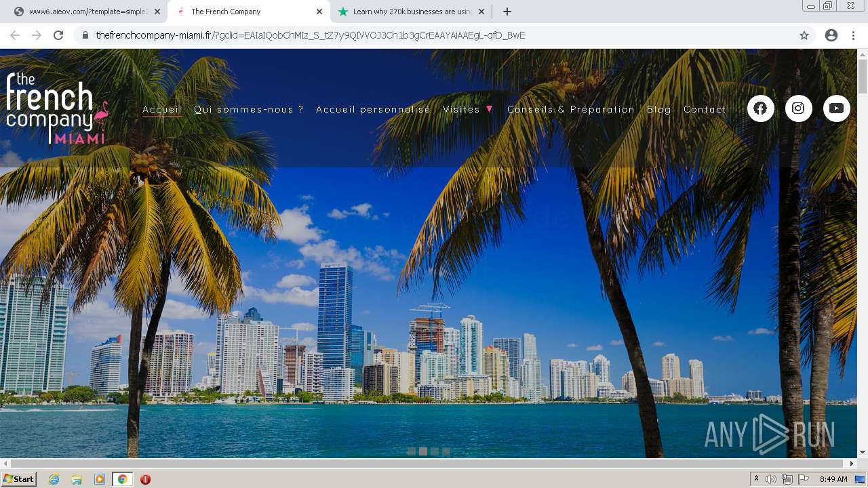Select the second slideshow indicator
The height and width of the screenshot is (488, 868).
(x=423, y=451)
